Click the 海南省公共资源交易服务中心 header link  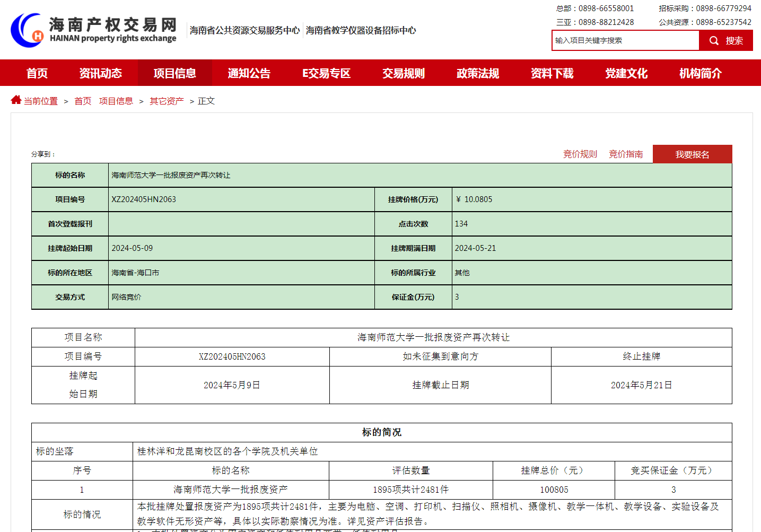pyautogui.click(x=245, y=30)
